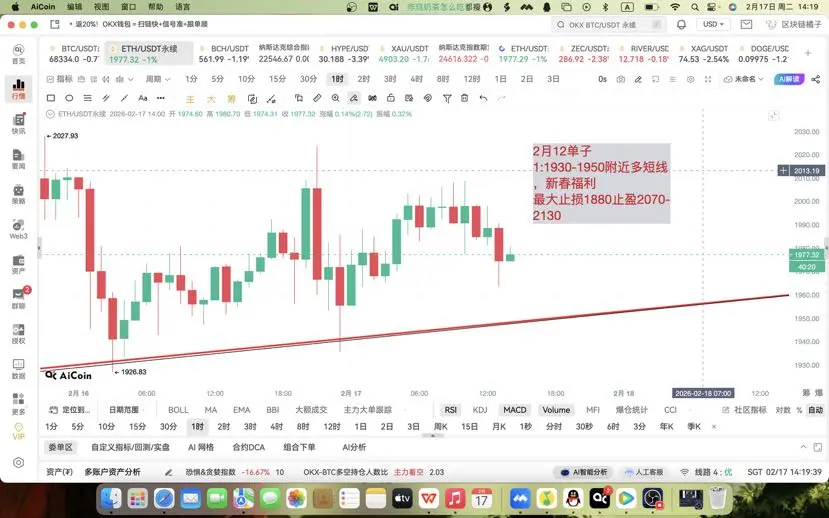Viewport: 829px width, 518px height.
Task: Switch to the 合约DCA tab
Action: [x=248, y=447]
